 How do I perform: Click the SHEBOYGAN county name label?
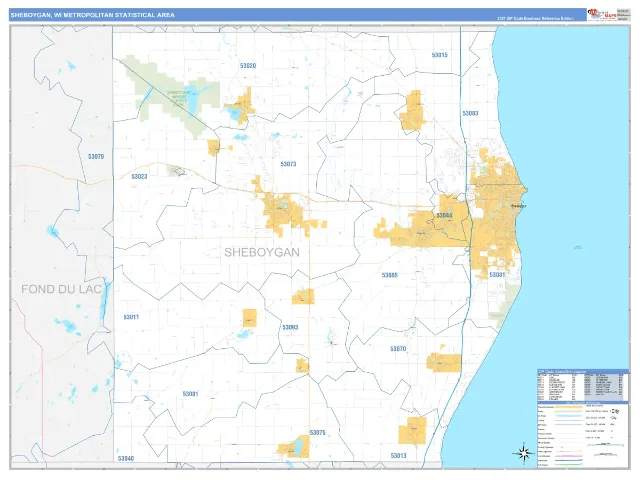262,252
